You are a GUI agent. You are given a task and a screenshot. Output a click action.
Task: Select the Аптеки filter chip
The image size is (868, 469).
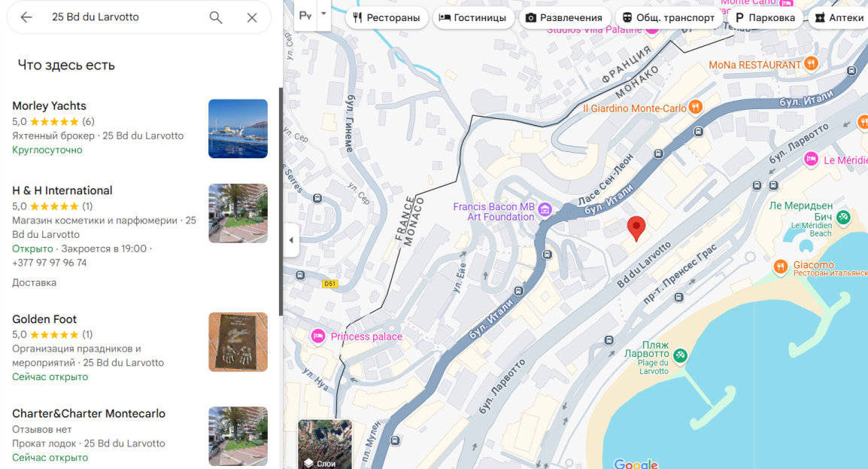(839, 18)
